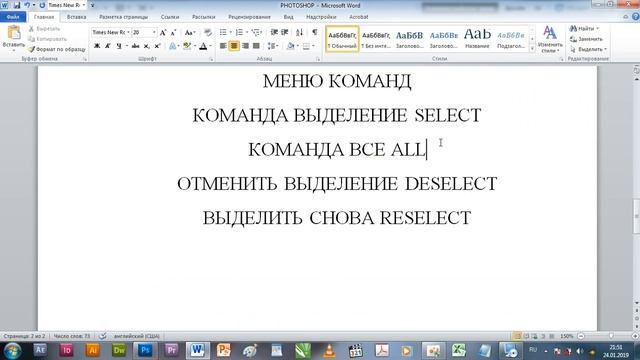The width and height of the screenshot is (640, 360).
Task: Click the Find (Найти) button
Action: (x=584, y=29)
